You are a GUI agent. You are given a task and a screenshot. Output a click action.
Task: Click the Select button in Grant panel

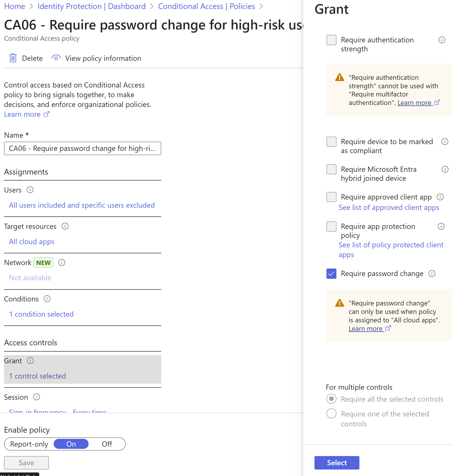tap(337, 463)
